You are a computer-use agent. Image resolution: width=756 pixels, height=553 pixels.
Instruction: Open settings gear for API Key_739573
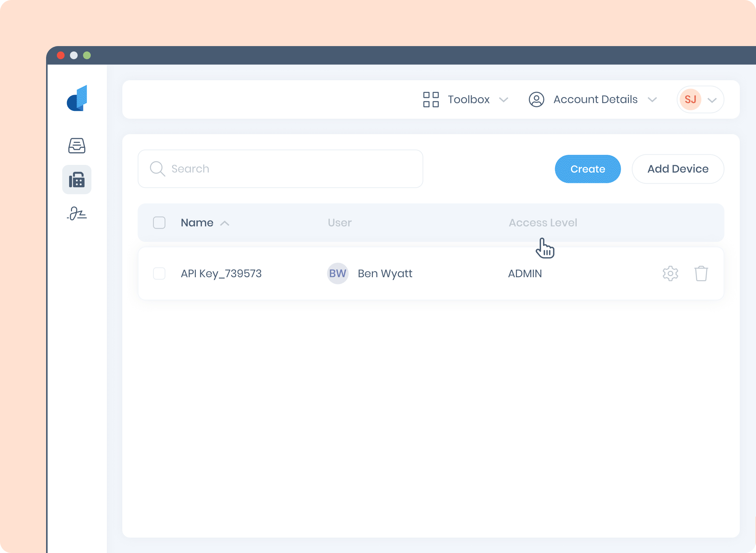670,274
